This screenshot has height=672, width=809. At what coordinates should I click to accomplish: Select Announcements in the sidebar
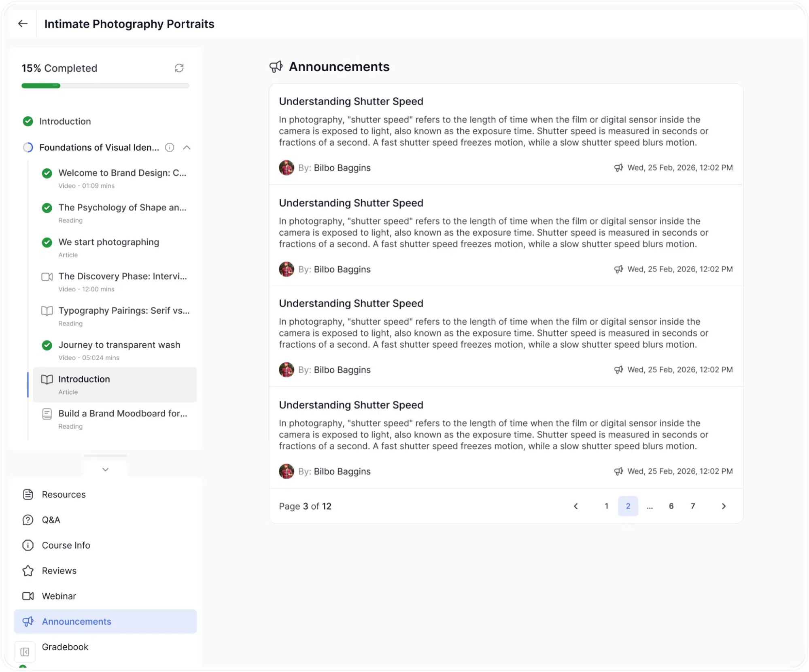(x=105, y=622)
